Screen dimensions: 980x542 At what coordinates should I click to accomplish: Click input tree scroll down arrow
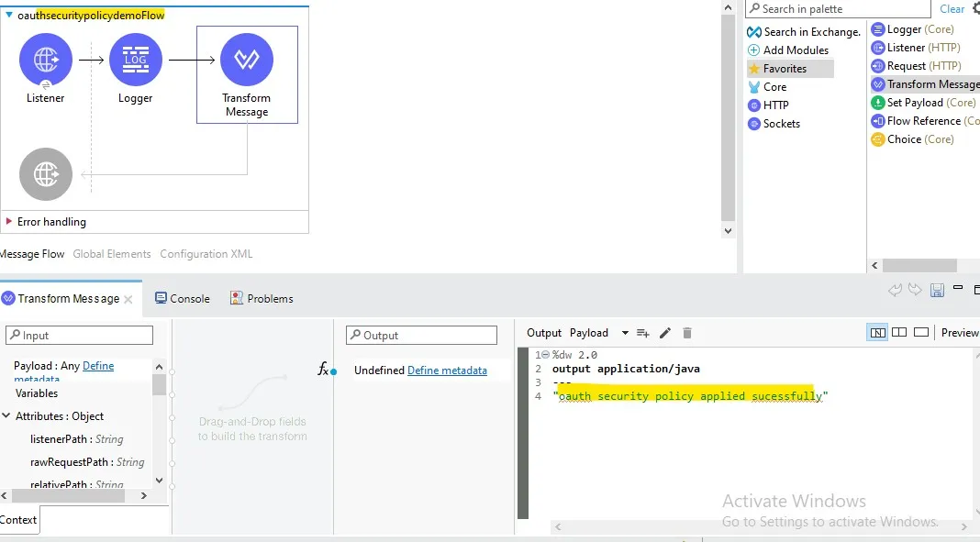click(159, 481)
